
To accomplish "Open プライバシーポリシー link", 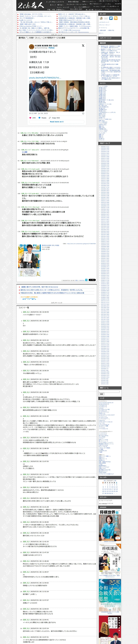I will point(104,25).
